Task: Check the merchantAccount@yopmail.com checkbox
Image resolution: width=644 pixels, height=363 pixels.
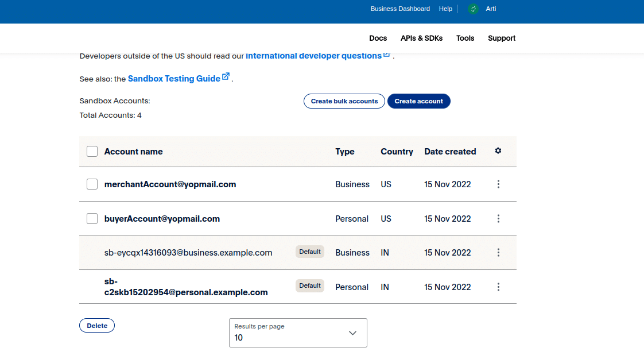Action: [x=92, y=184]
